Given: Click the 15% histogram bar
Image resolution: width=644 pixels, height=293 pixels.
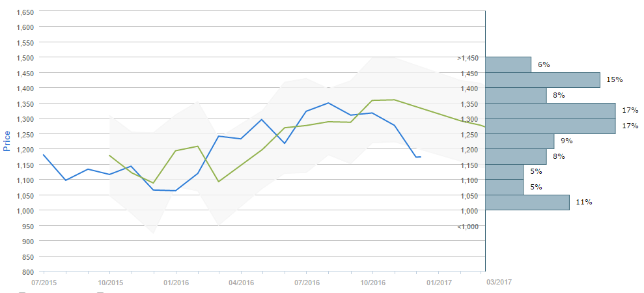Looking at the screenshot, I should pos(542,80).
